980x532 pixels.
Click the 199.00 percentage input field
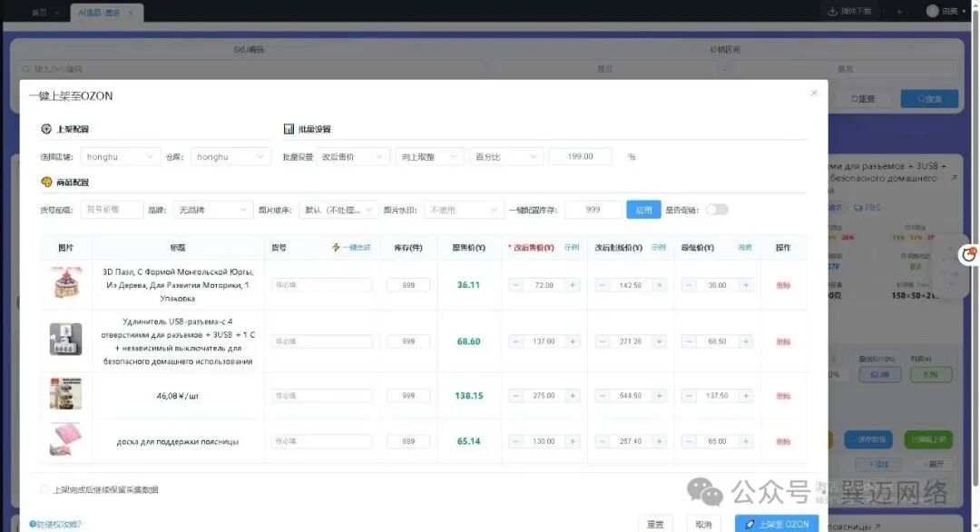tap(580, 157)
